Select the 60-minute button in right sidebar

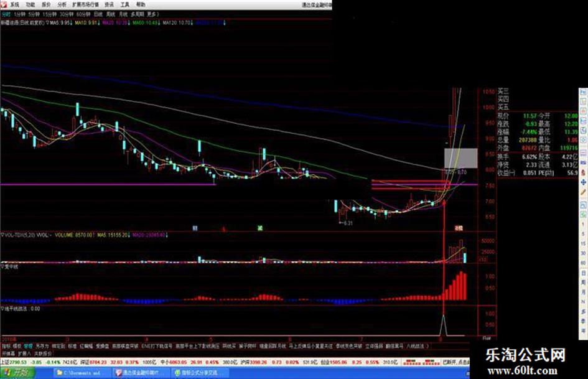coord(583,263)
